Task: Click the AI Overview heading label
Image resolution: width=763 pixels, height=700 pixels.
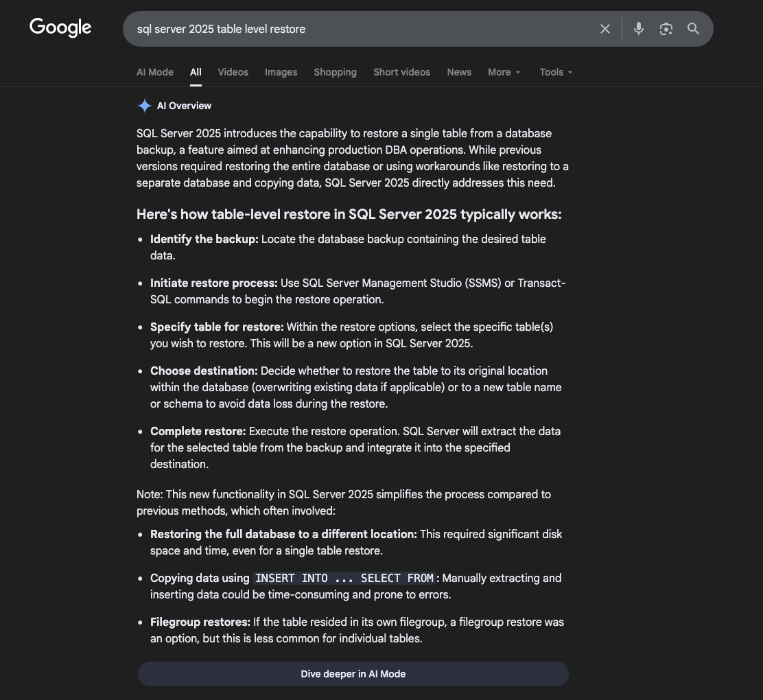Action: tap(184, 106)
